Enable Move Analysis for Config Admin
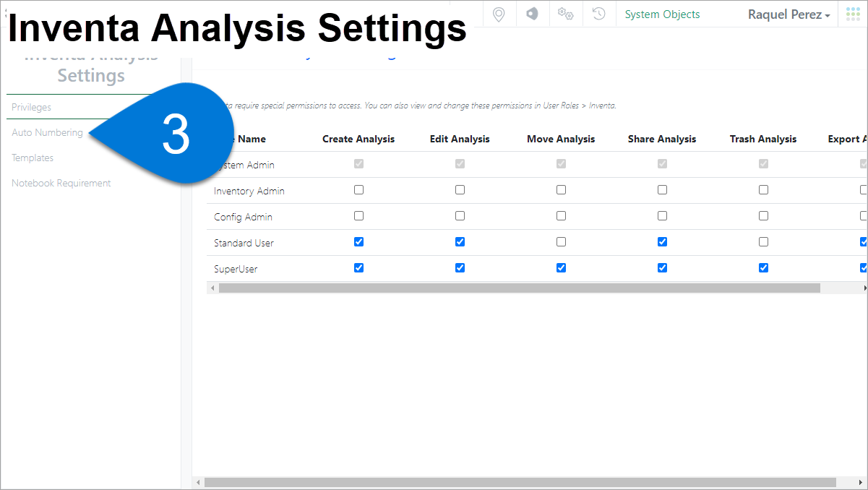The width and height of the screenshot is (868, 490). pyautogui.click(x=561, y=216)
